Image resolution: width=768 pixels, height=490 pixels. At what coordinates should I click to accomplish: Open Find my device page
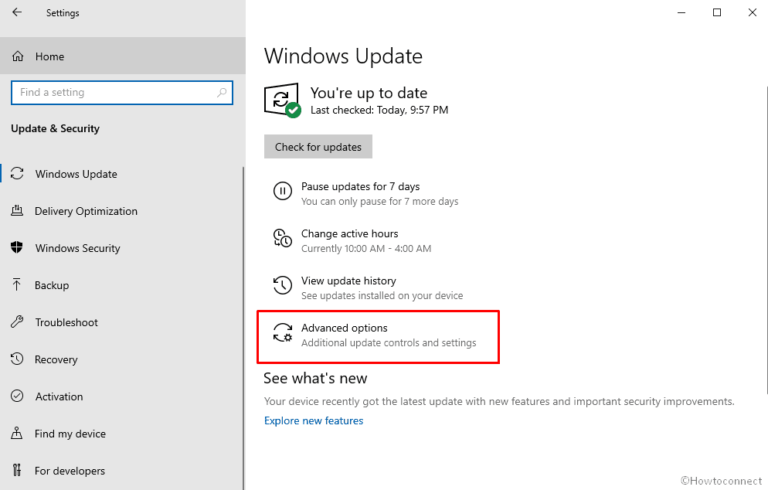[x=121, y=434]
